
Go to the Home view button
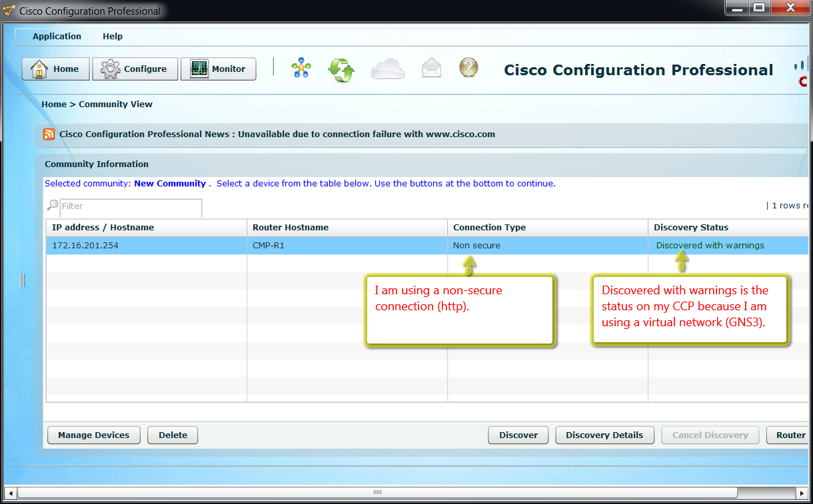55,69
